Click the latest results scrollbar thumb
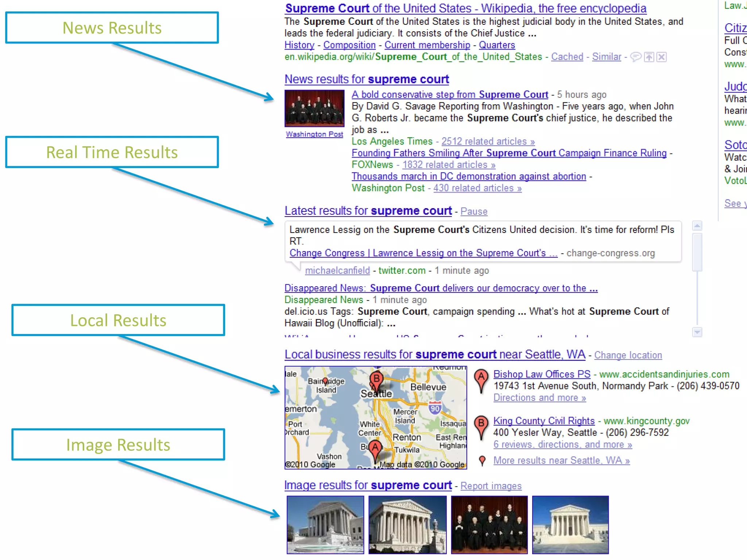Image resolution: width=747 pixels, height=560 pixels. pyautogui.click(x=697, y=252)
